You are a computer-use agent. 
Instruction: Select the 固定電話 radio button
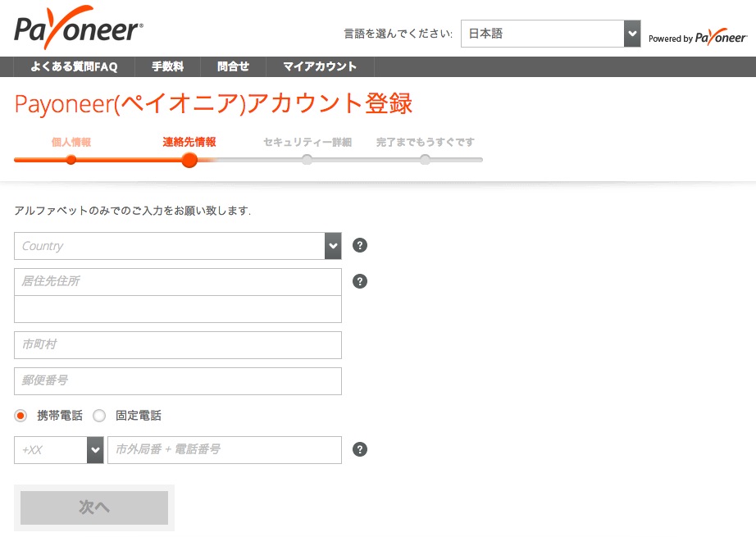(99, 416)
